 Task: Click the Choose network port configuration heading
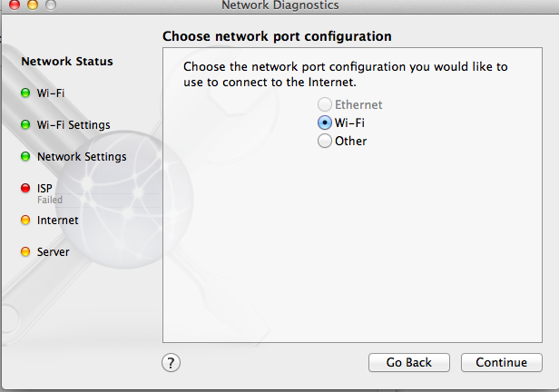pos(277,37)
